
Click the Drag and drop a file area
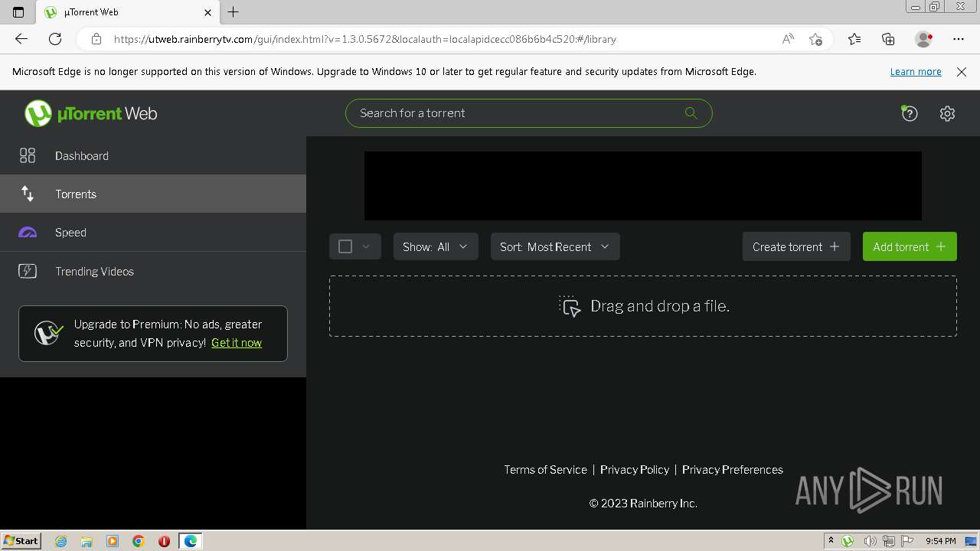coord(643,306)
